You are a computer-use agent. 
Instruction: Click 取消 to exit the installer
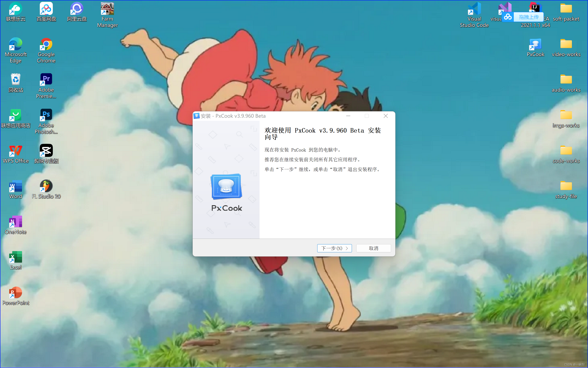click(374, 248)
